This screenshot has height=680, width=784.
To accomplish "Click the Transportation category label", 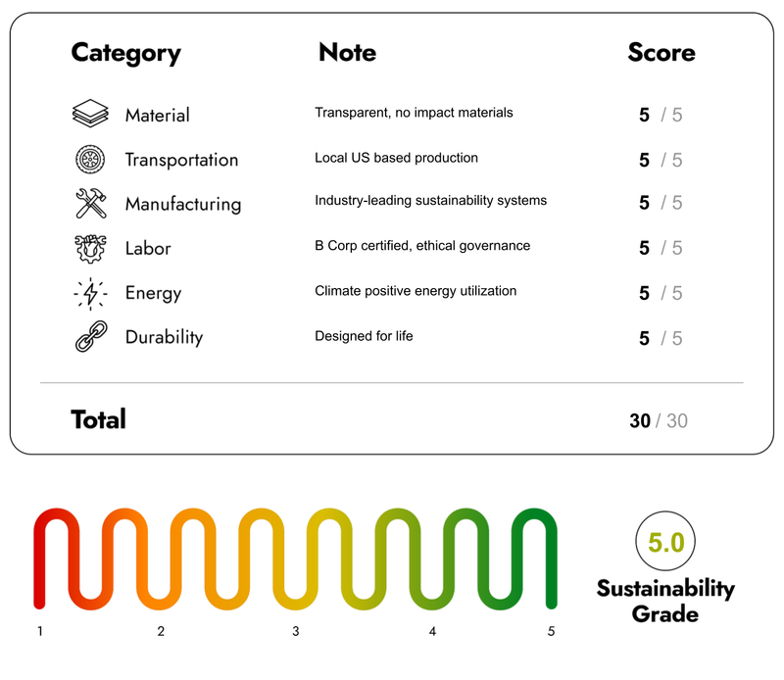I will [181, 160].
